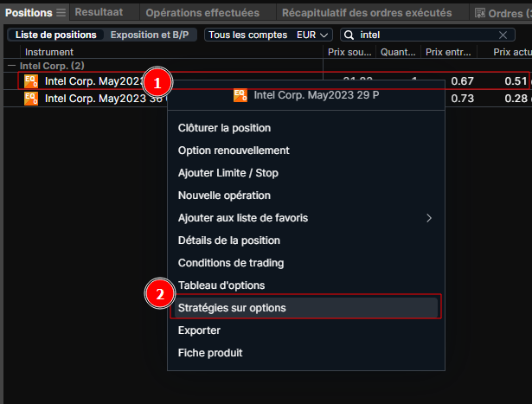Click the icon of Intel Corp. May2023 second row
This screenshot has height=404, width=532.
31,99
